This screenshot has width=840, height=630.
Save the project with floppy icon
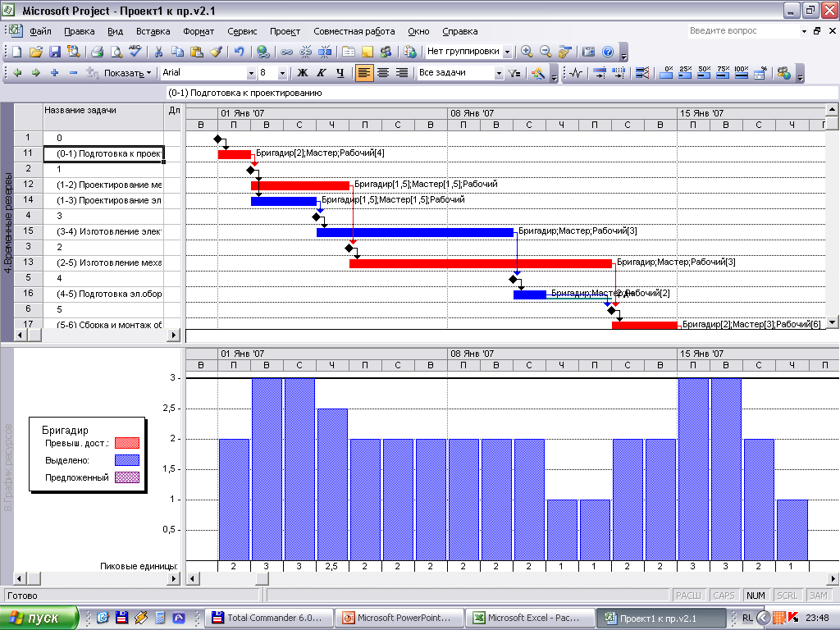click(x=55, y=52)
